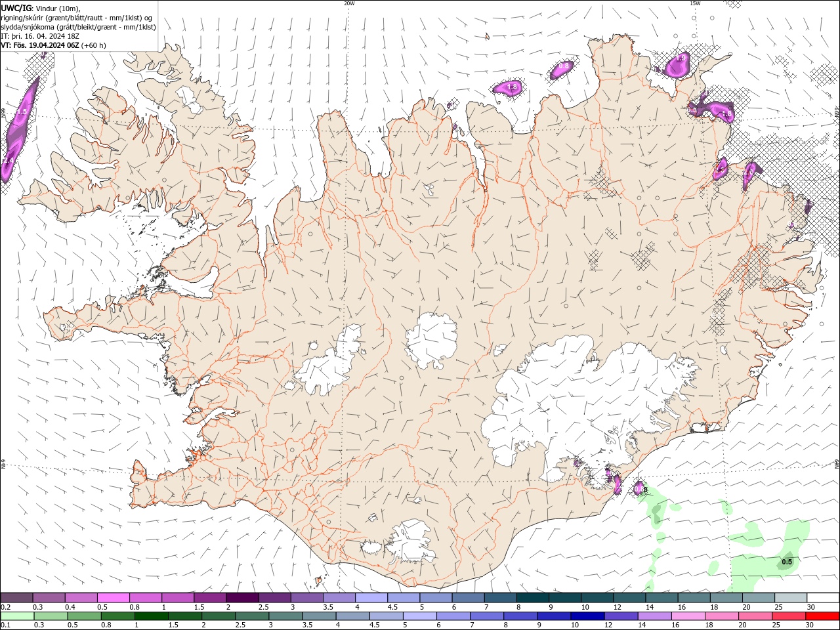This screenshot has height=630, width=840.
Task: Click the UWC/IG title text
Action: [15, 8]
